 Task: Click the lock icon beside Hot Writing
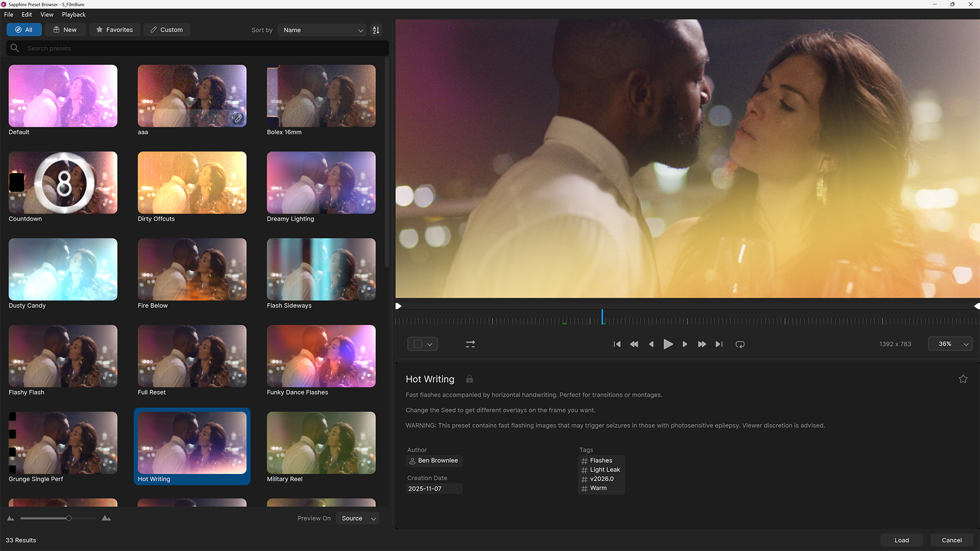point(470,379)
